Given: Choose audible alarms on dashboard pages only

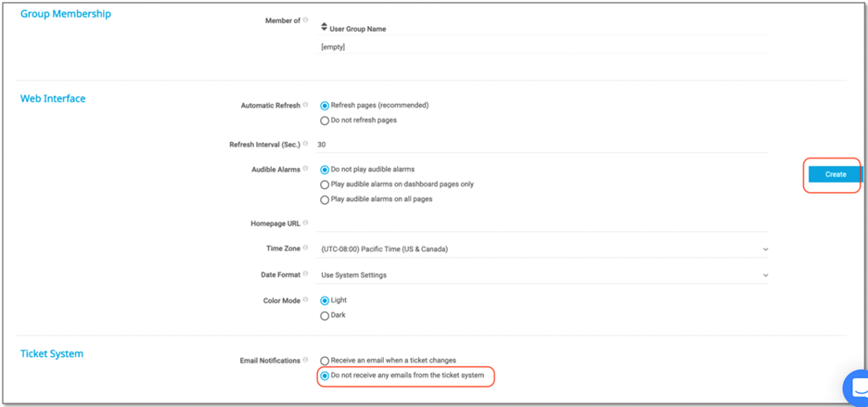Looking at the screenshot, I should (325, 184).
